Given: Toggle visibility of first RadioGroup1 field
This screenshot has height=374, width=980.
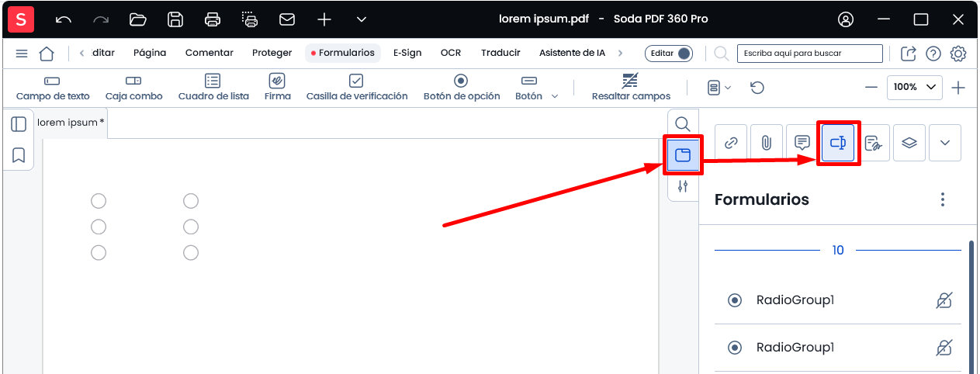Looking at the screenshot, I should (944, 300).
